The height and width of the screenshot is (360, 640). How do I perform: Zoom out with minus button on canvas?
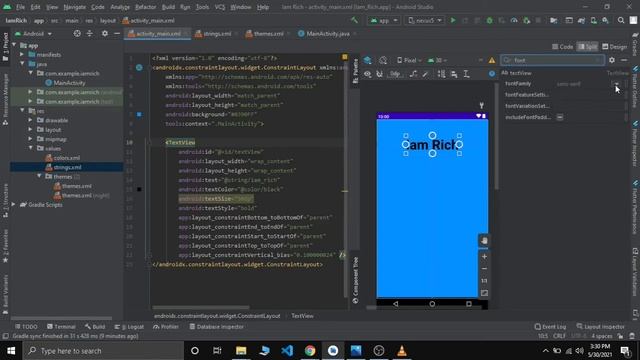click(484, 269)
